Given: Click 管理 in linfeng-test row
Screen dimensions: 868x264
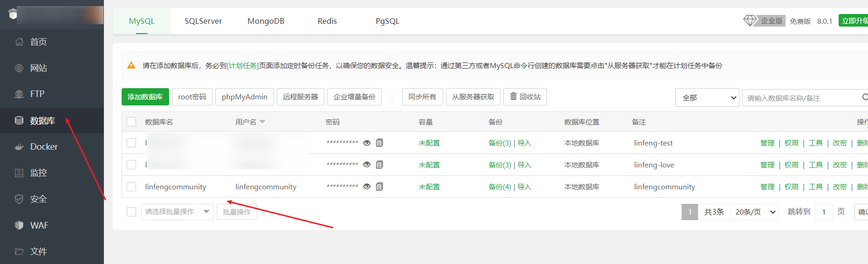Looking at the screenshot, I should tap(767, 143).
